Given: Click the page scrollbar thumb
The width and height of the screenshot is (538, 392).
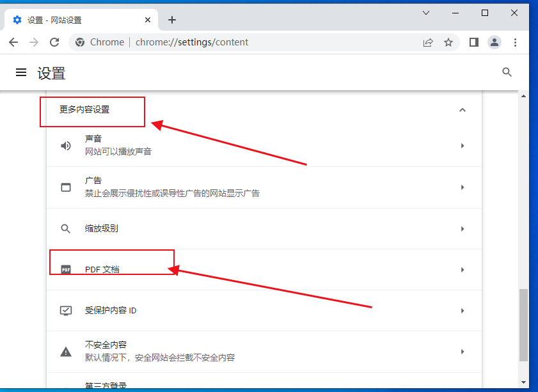Looking at the screenshot, I should 523,325.
